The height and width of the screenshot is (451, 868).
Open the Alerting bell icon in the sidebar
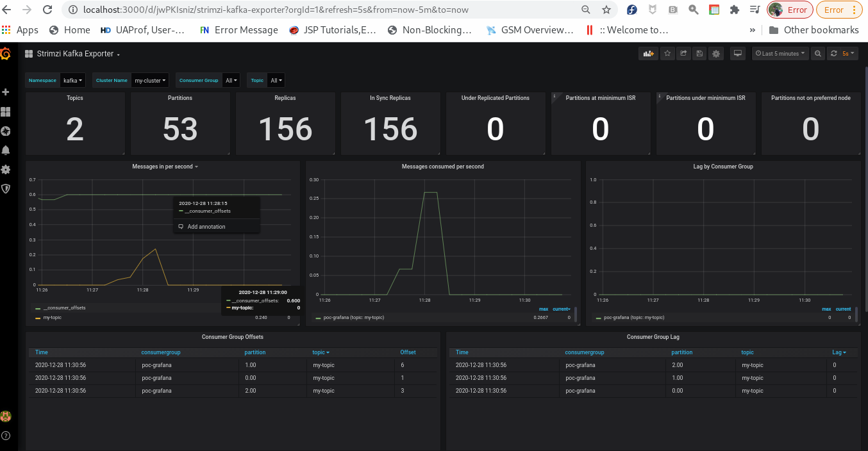(6, 150)
